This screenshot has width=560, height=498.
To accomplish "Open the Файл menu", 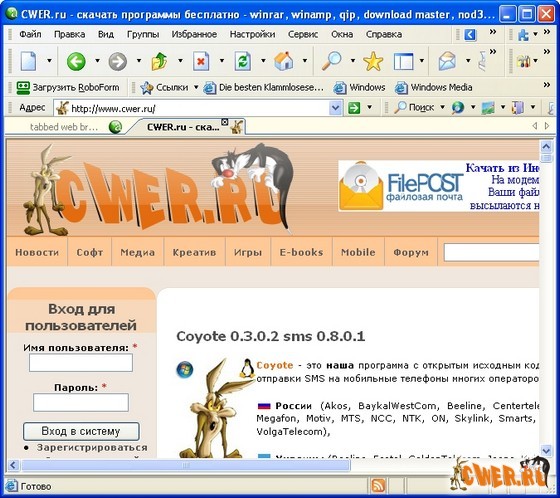I will tap(30, 34).
